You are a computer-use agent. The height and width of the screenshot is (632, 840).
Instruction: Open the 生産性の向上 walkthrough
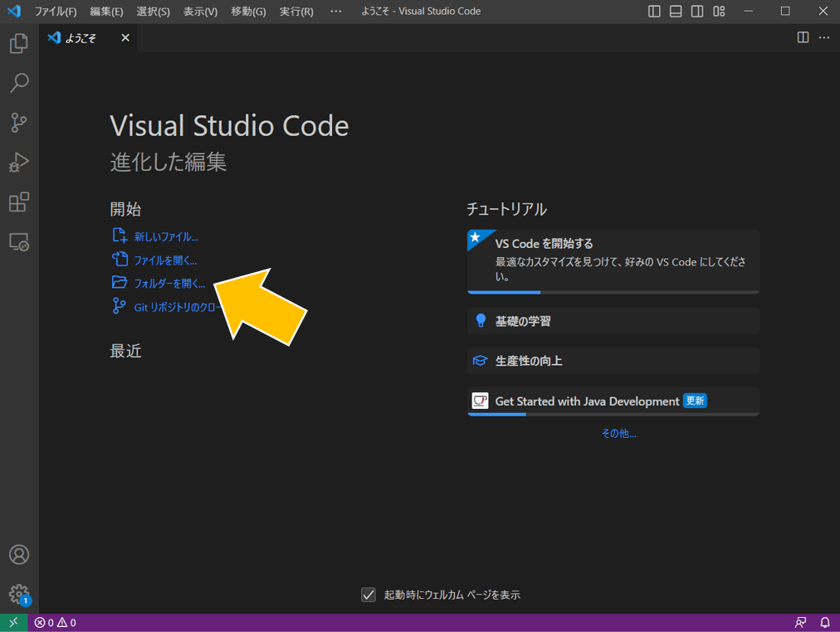click(613, 361)
